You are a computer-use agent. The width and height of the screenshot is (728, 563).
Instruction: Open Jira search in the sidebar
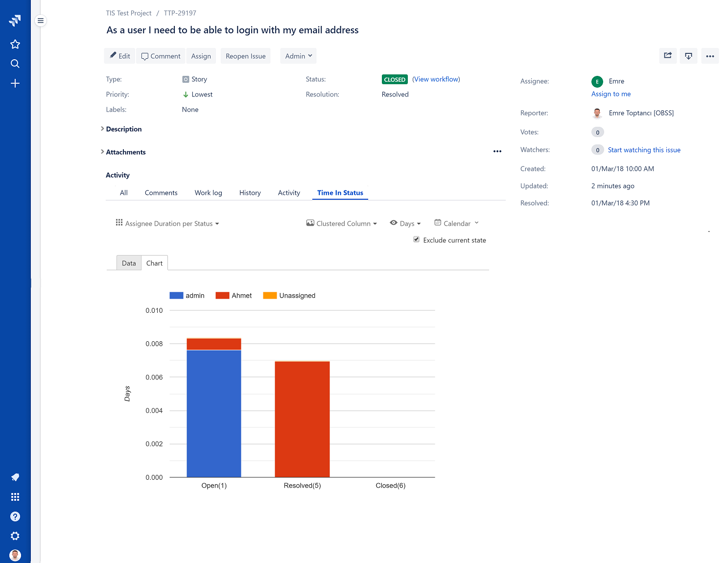click(15, 64)
